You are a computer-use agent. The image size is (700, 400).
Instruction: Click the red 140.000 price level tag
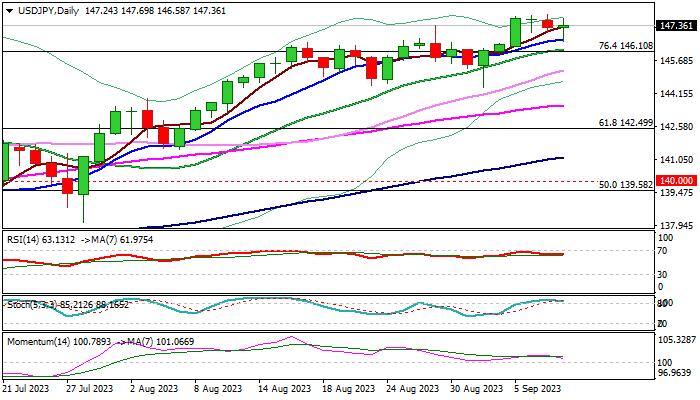pyautogui.click(x=676, y=181)
